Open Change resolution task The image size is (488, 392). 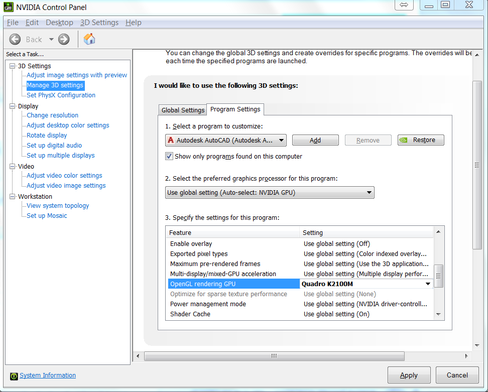pyautogui.click(x=52, y=115)
